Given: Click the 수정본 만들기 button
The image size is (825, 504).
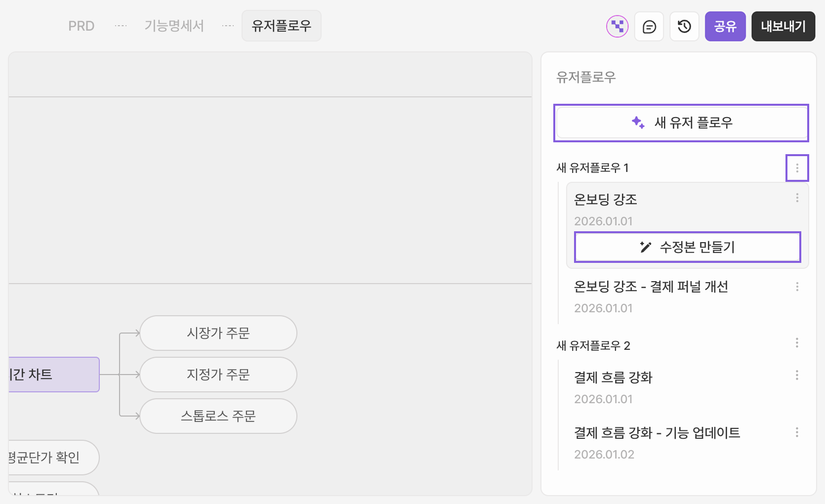Looking at the screenshot, I should click(687, 247).
